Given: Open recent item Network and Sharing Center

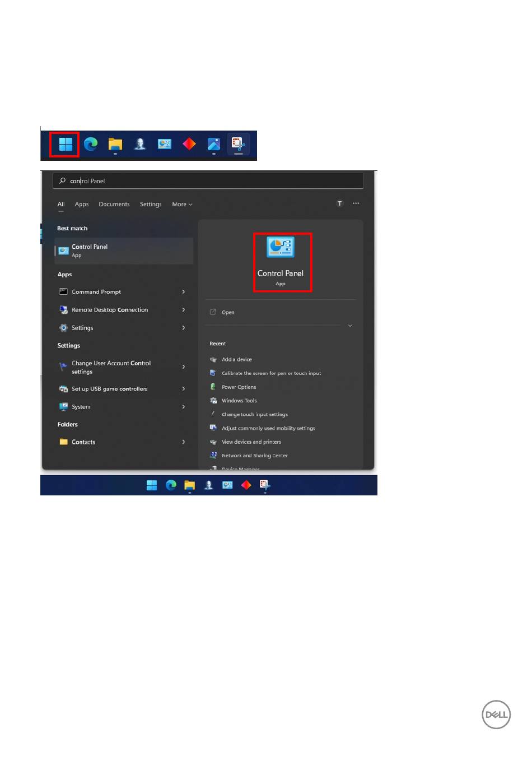Looking at the screenshot, I should (255, 456).
